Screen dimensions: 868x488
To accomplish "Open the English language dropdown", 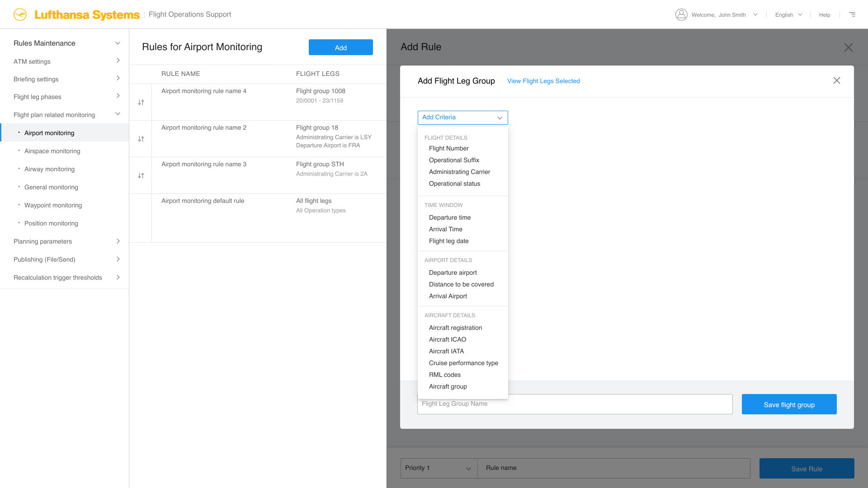I will tap(788, 15).
